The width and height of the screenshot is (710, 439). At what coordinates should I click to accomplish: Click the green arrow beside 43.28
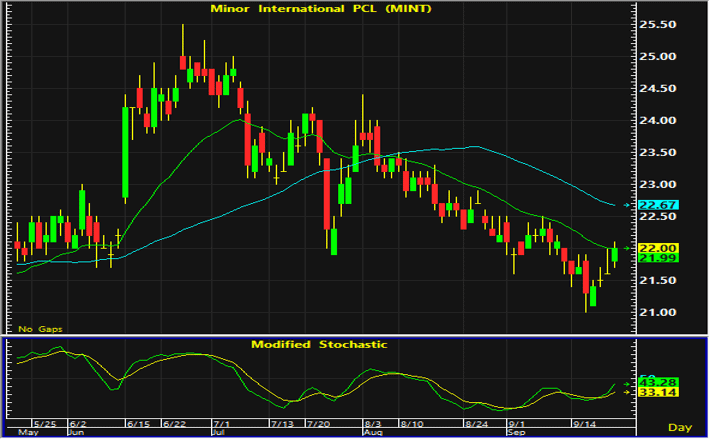coord(627,383)
